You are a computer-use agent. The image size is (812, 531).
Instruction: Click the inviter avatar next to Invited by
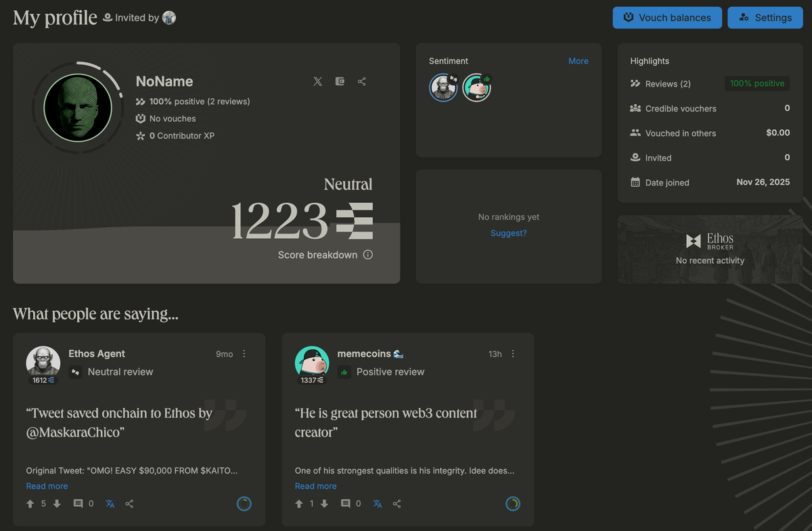coord(169,18)
